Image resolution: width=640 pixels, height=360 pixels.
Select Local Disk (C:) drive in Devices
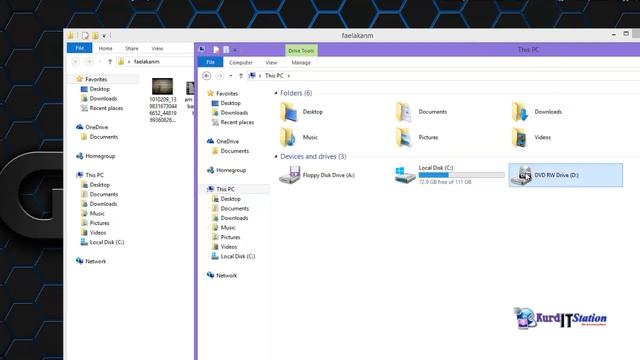pos(449,175)
